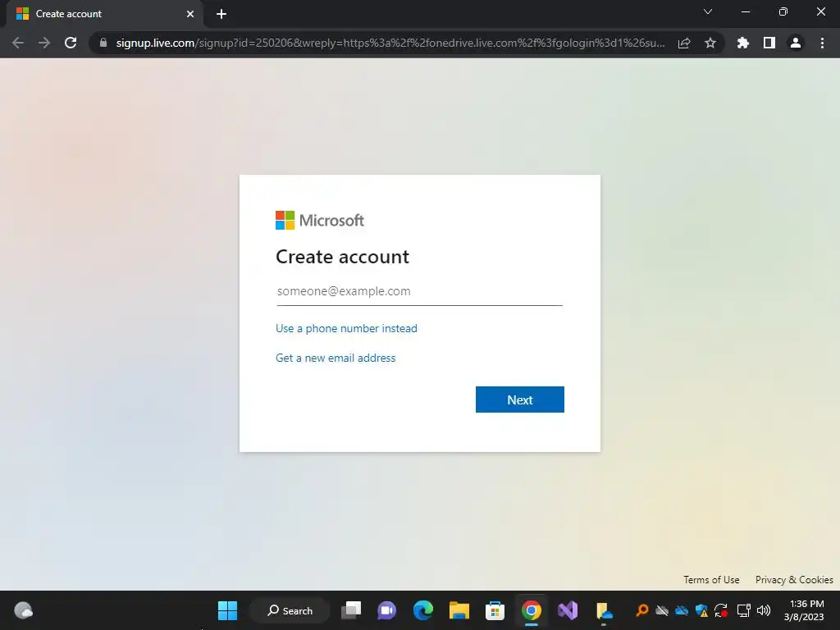840x630 pixels.
Task: Launch Microsoft Edge from the taskbar
Action: [423, 610]
